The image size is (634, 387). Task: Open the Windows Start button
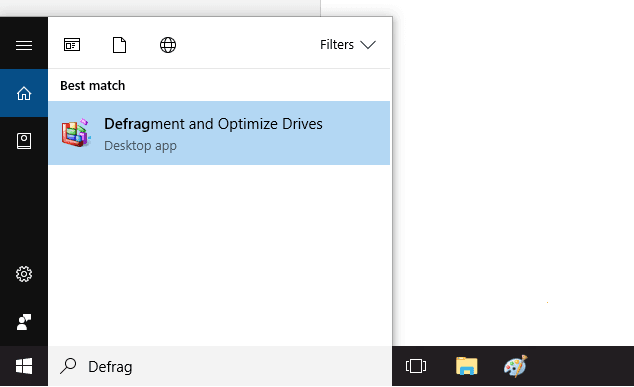coord(24,366)
